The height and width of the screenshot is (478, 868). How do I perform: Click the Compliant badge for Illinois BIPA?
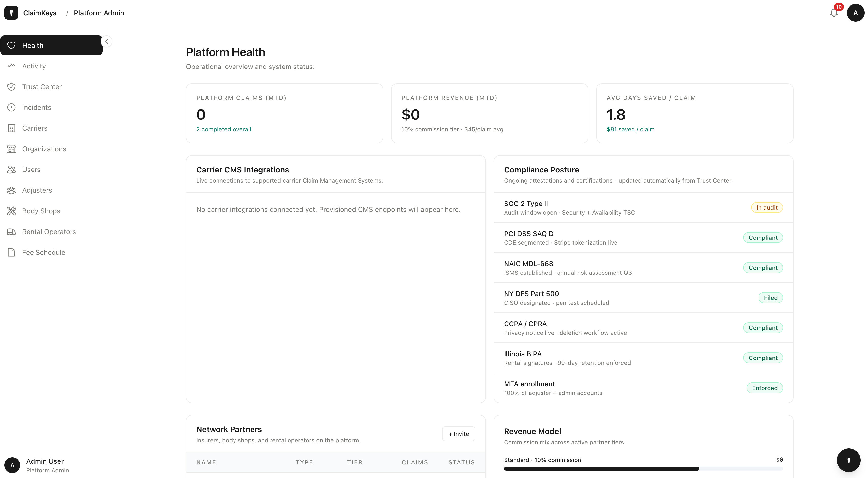coord(763,358)
